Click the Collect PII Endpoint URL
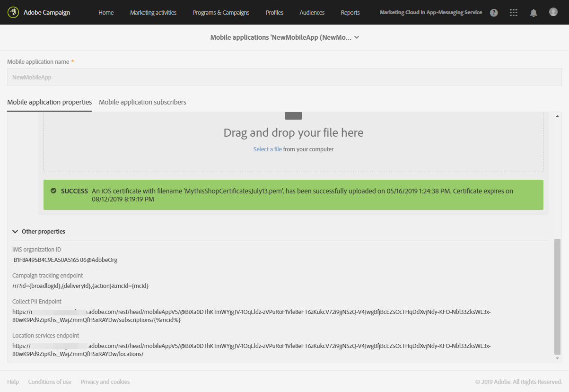This screenshot has width=569, height=392. [x=251, y=316]
